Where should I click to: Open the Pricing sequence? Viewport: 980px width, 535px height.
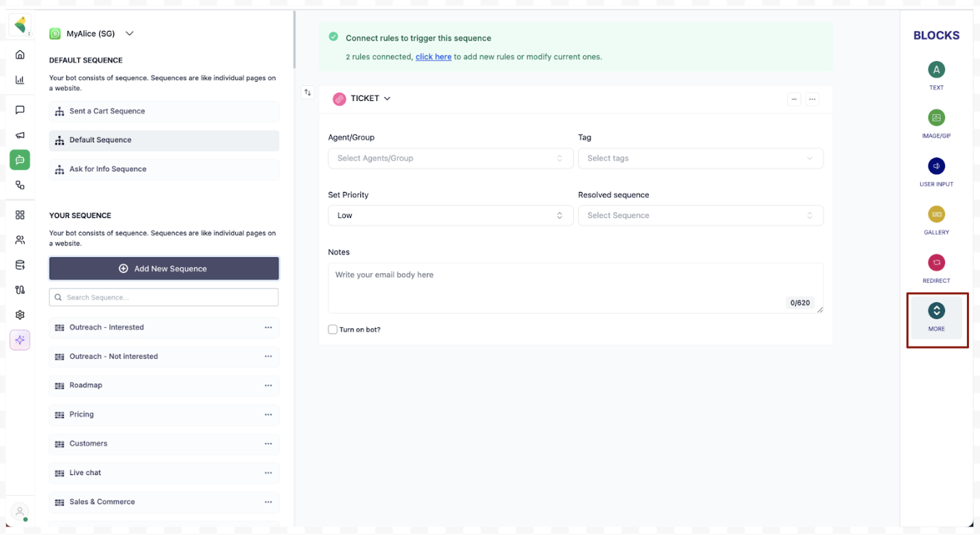click(164, 415)
